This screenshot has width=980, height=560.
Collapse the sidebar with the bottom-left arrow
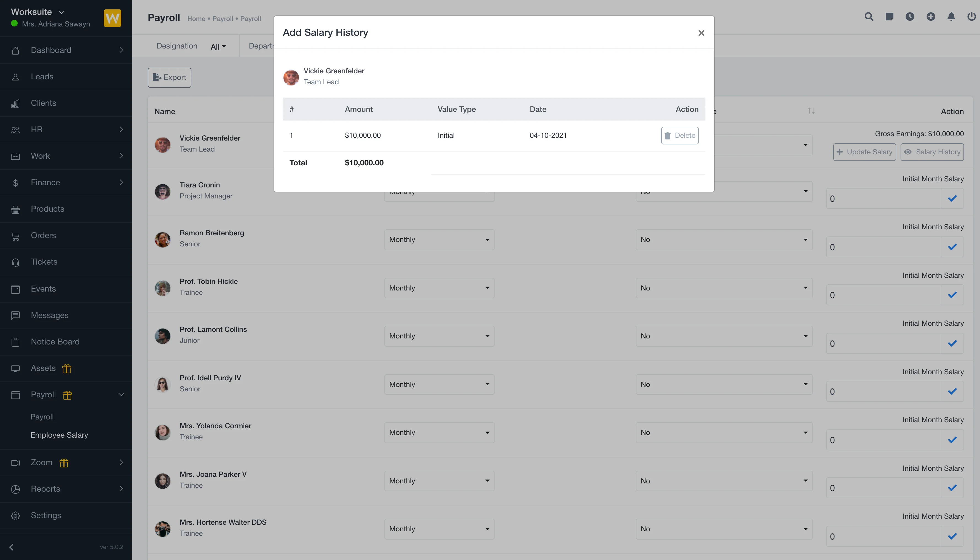[12, 547]
